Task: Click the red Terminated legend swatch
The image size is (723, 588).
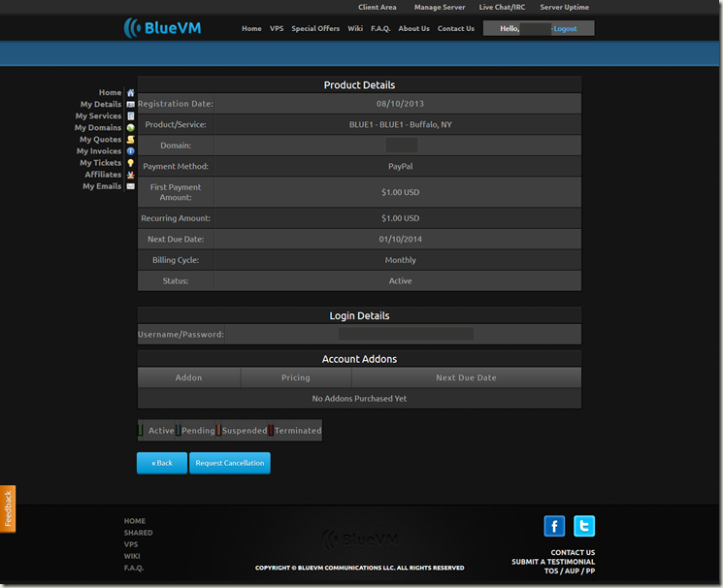Action: (x=271, y=430)
